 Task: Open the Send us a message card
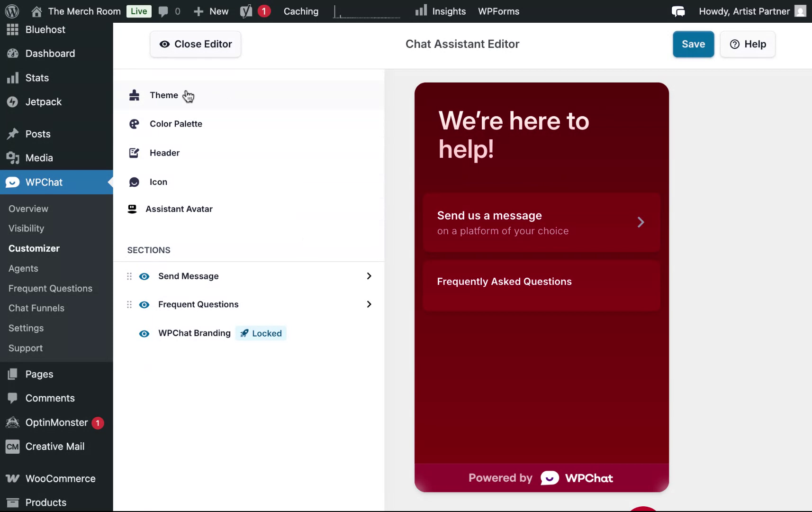point(541,223)
